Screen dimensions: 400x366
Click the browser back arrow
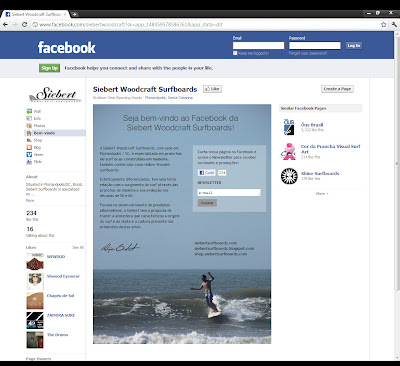pos(5,25)
